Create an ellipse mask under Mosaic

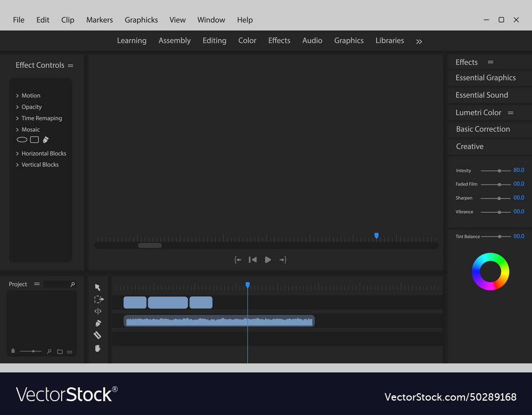click(22, 140)
